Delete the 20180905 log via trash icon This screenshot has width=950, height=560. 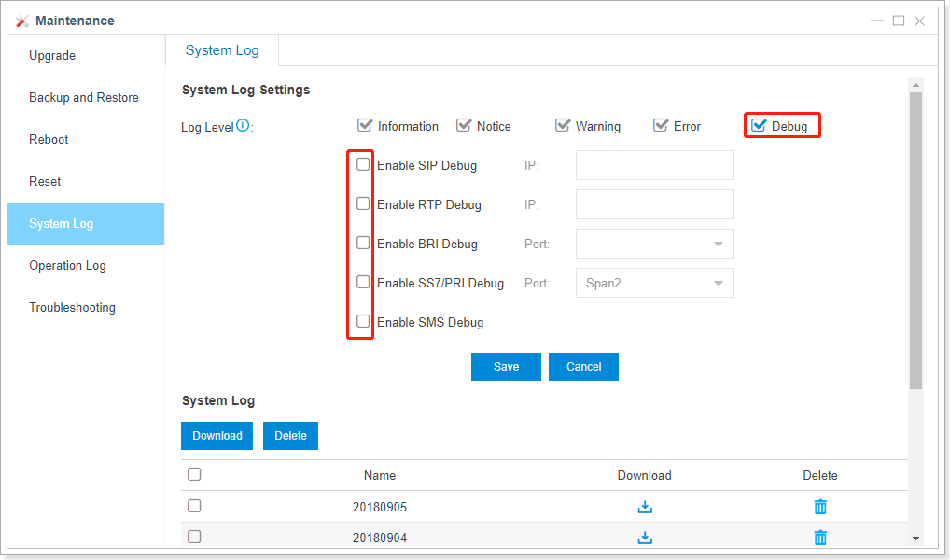click(820, 507)
